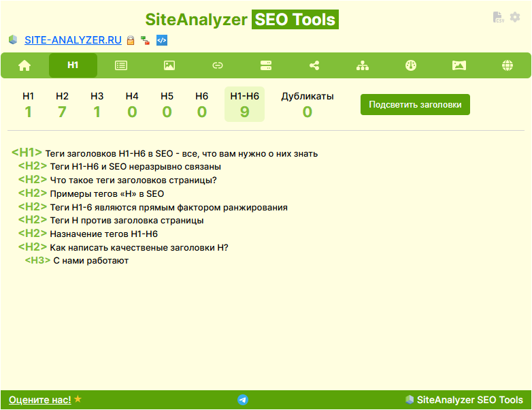Export results to CSV icon

[498, 17]
